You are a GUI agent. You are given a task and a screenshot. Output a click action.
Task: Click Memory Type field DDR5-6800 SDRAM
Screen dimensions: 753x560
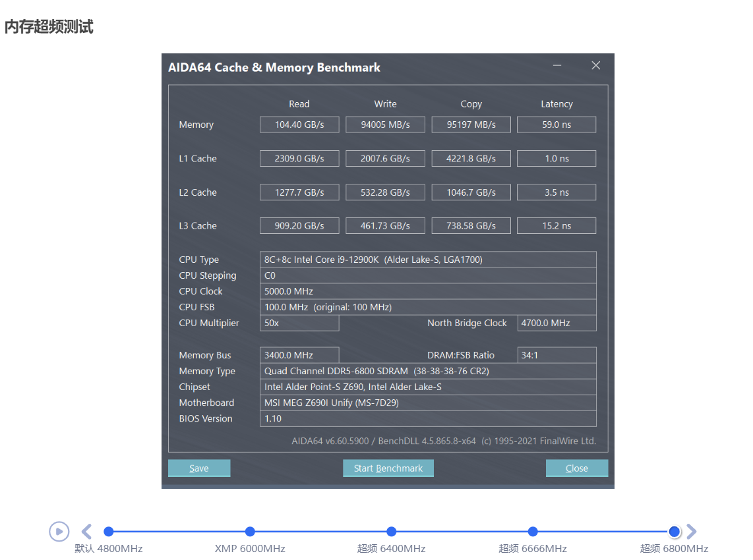pos(428,371)
